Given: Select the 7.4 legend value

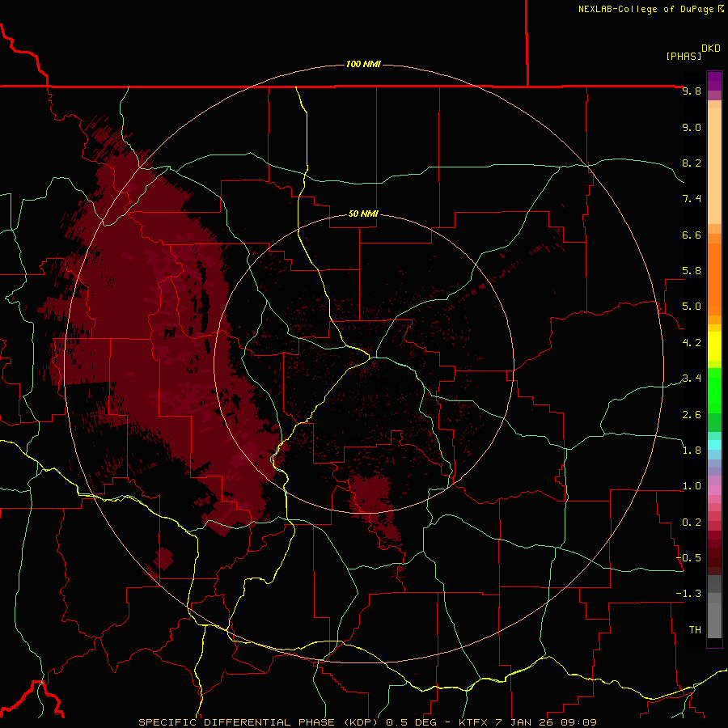Looking at the screenshot, I should (692, 199).
